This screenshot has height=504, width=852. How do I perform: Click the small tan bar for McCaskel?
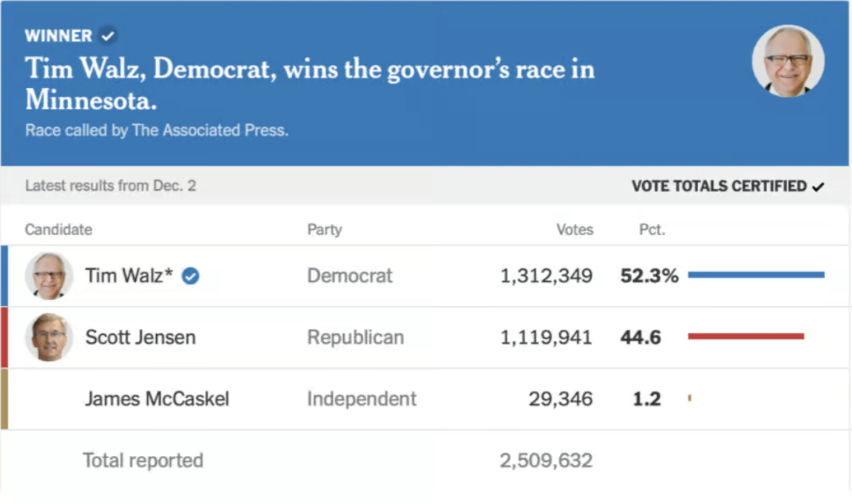(689, 398)
